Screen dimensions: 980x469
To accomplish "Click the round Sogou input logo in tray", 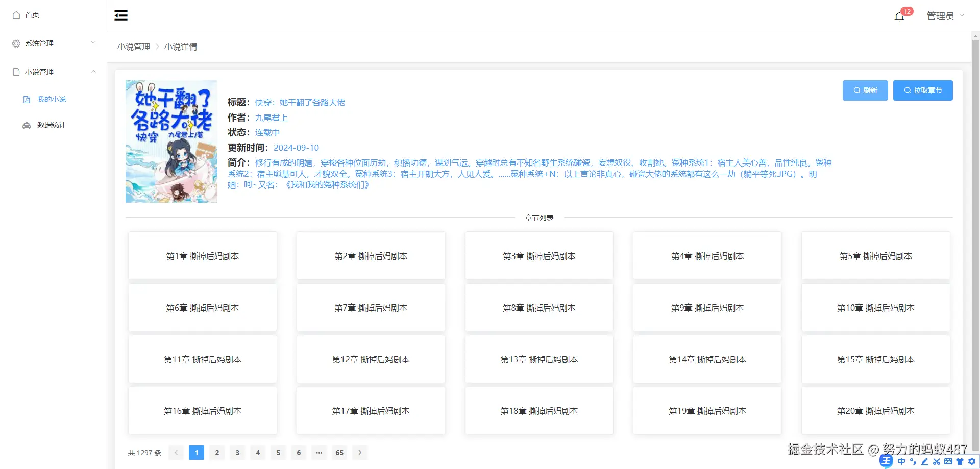I will pyautogui.click(x=886, y=461).
